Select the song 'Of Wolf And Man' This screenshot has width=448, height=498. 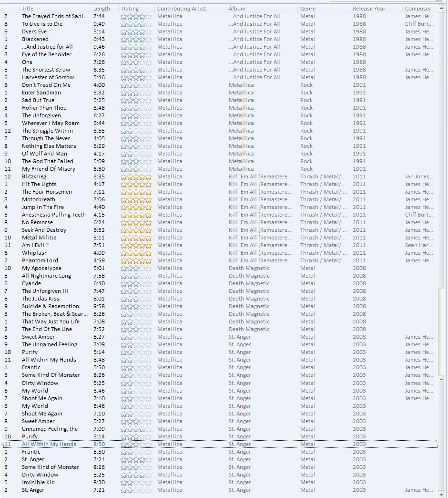tap(44, 154)
